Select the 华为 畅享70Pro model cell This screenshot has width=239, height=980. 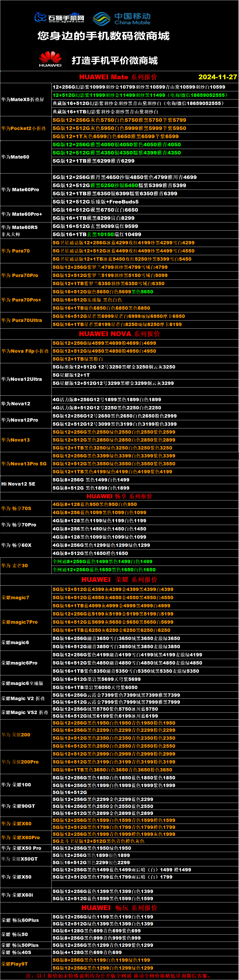click(x=26, y=525)
